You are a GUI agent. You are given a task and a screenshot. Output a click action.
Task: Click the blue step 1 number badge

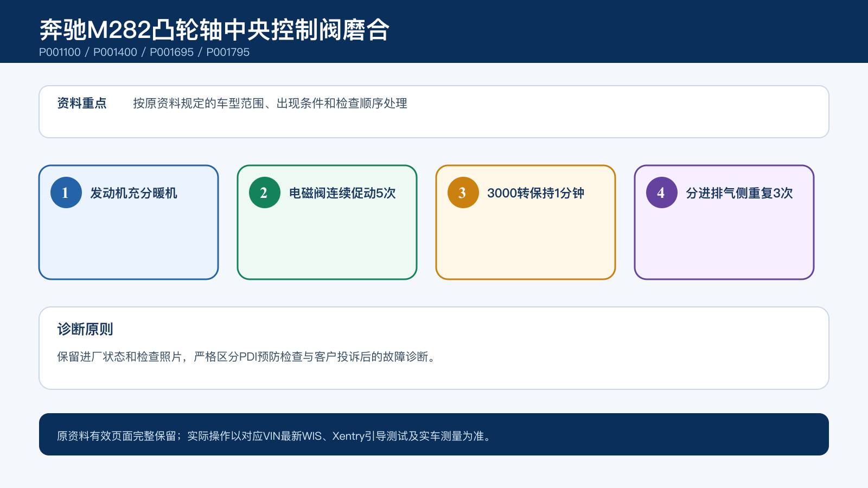(x=66, y=192)
